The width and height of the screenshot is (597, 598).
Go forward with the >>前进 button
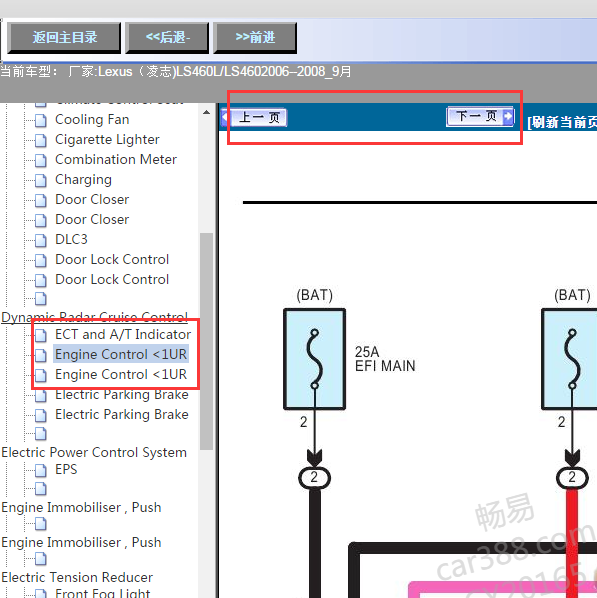pyautogui.click(x=255, y=37)
